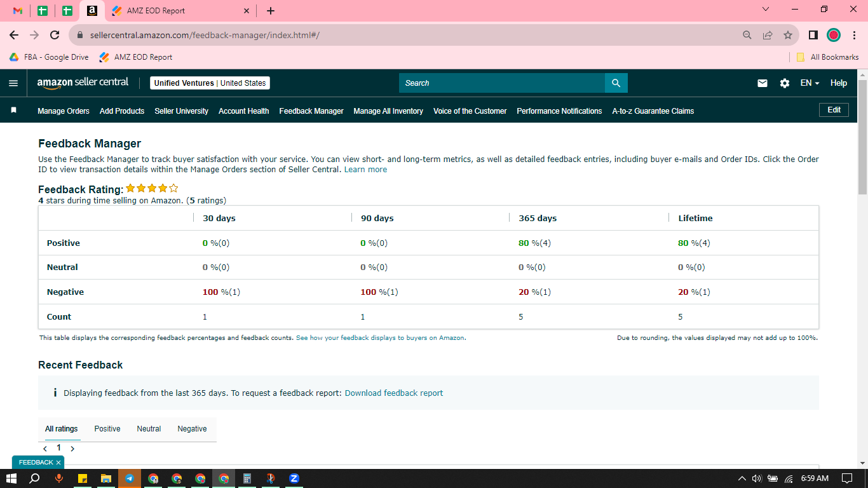Select the All ratings tab
The width and height of the screenshot is (868, 488).
pos(62,429)
